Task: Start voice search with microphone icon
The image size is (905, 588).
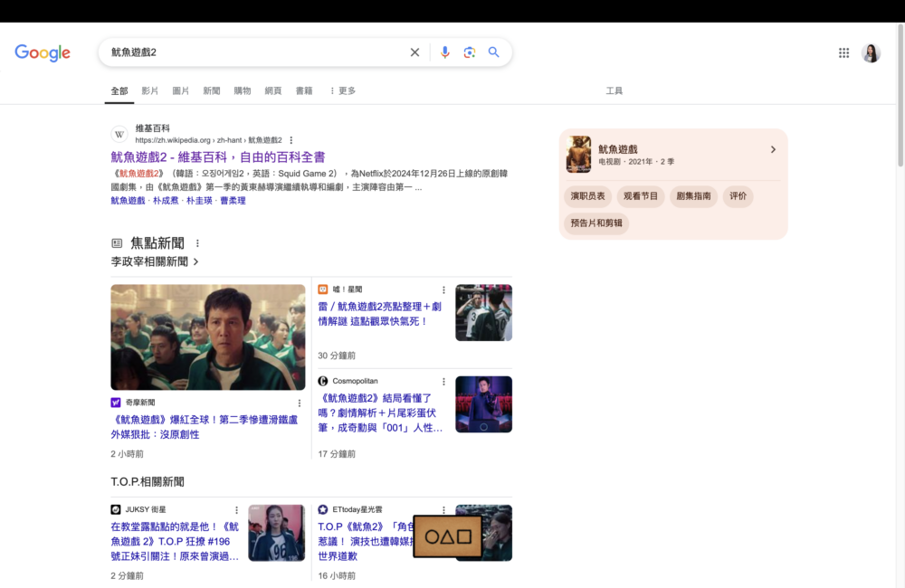Action: pos(444,52)
